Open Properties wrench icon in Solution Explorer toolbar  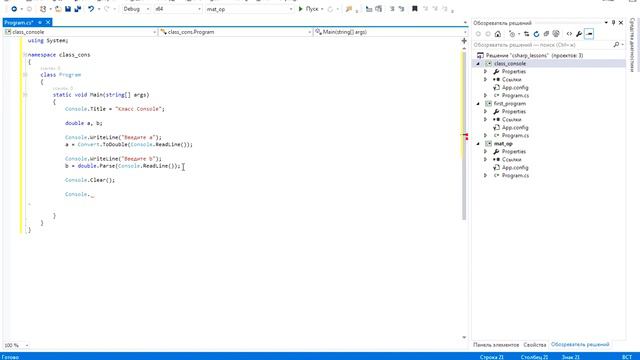pos(579,34)
